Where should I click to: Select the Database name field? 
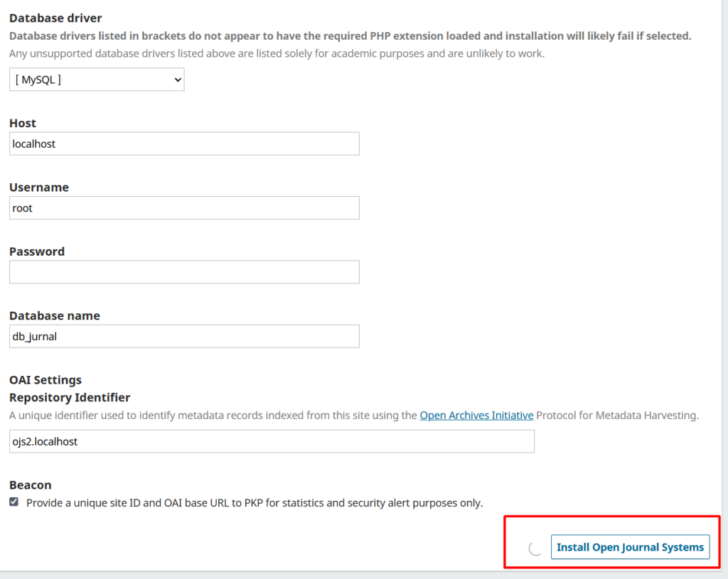(184, 336)
